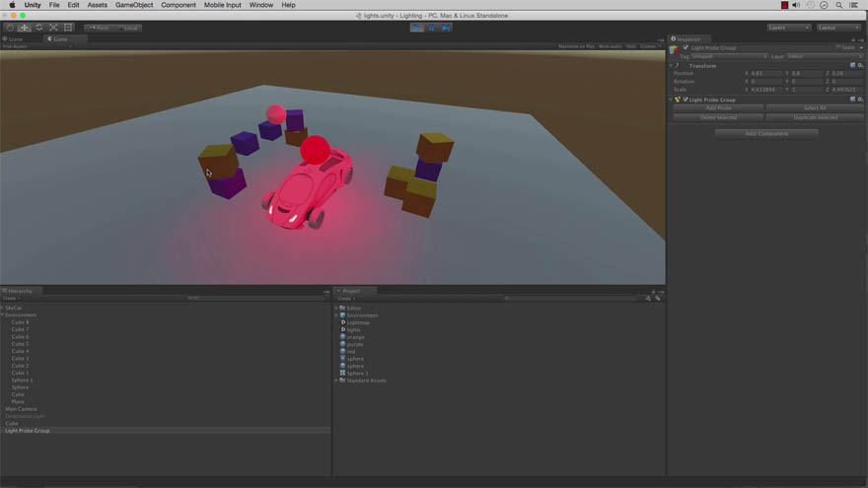
Task: Click the Add Component button
Action: [766, 133]
